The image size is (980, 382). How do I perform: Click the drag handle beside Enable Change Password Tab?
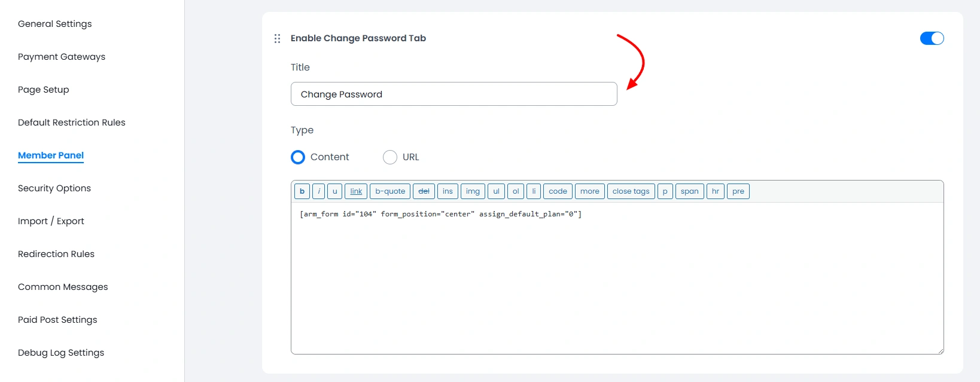pyautogui.click(x=277, y=38)
